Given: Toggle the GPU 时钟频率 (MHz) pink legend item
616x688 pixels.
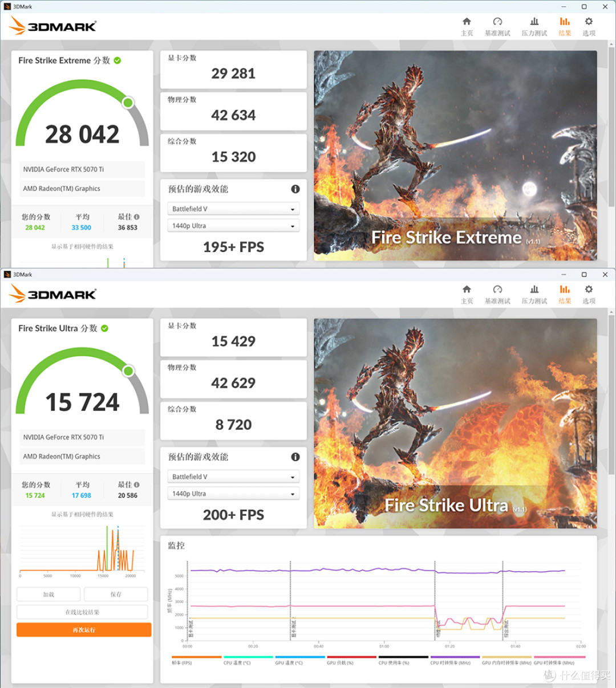Looking at the screenshot, I should 558,661.
